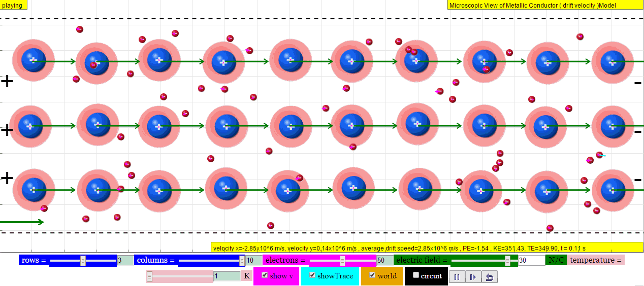Click the electric field slider handle
The image size is (644, 286).
click(507, 261)
